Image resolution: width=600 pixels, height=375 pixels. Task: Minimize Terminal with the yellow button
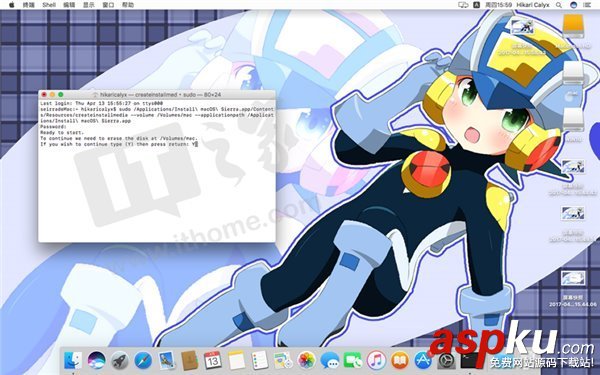point(52,95)
